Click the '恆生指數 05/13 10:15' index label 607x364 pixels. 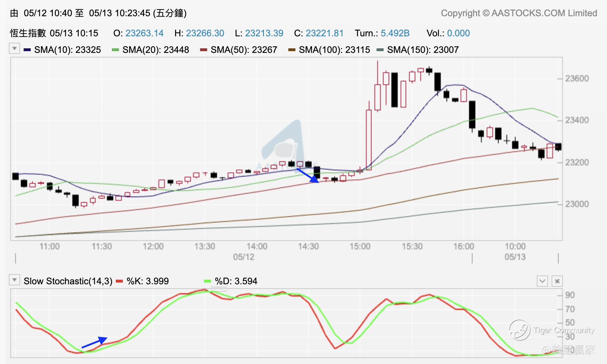click(x=54, y=33)
